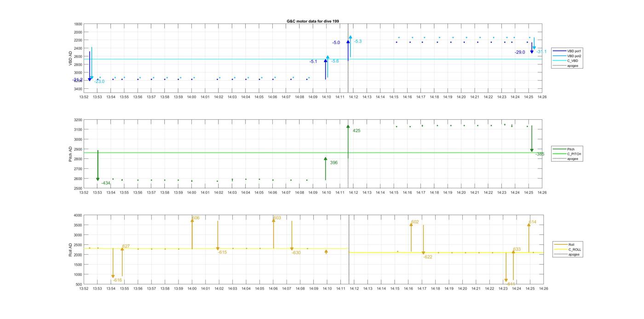
Task: Click the "-29.0" VBD data label
Action: click(x=520, y=52)
